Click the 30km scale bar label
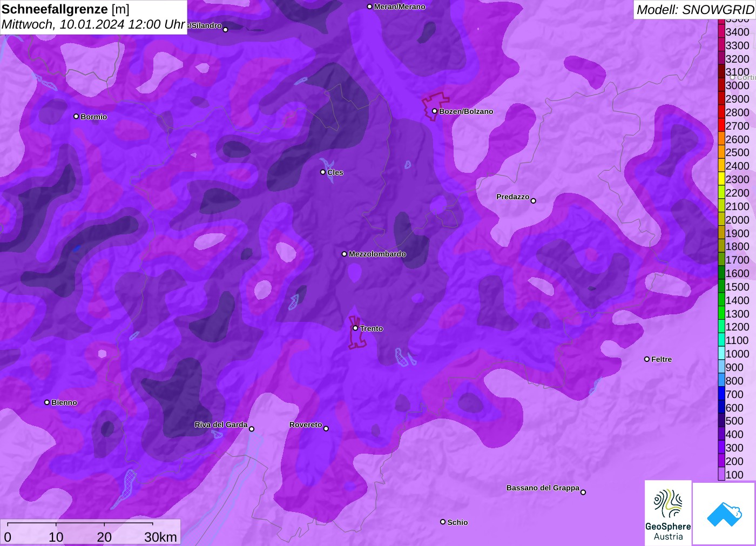This screenshot has width=756, height=546. pos(160,537)
